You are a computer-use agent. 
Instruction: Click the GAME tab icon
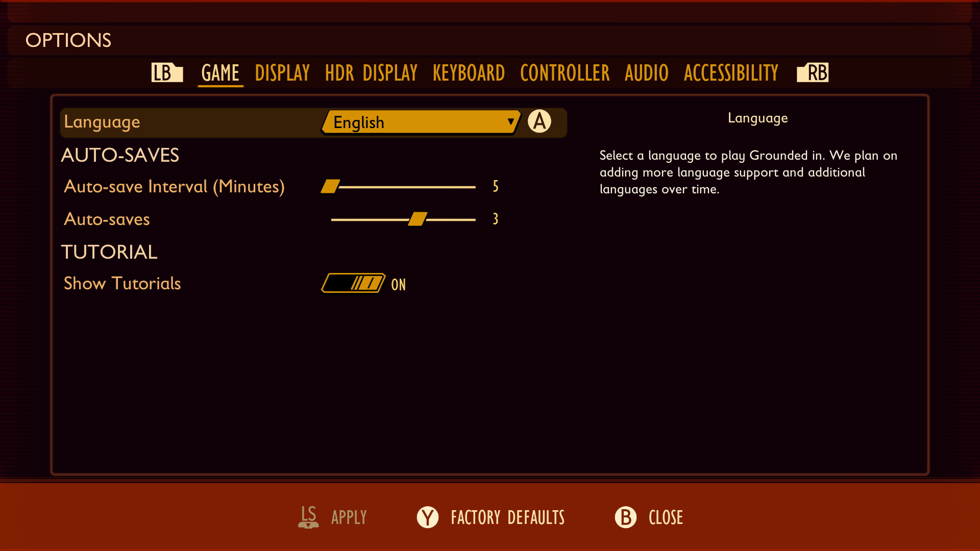pyautogui.click(x=220, y=72)
